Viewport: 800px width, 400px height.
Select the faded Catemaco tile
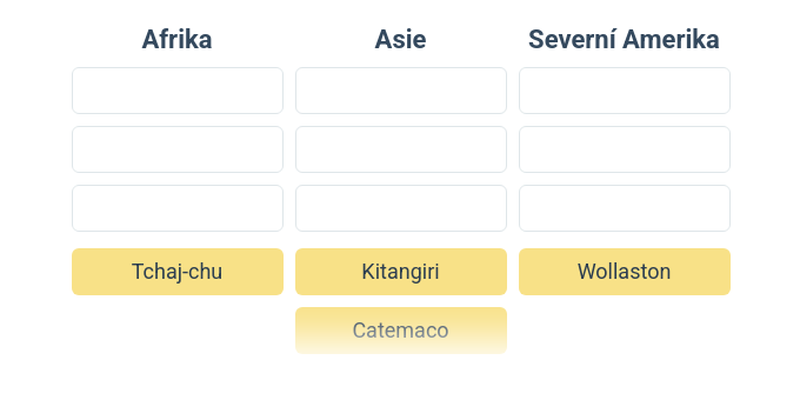click(x=400, y=330)
